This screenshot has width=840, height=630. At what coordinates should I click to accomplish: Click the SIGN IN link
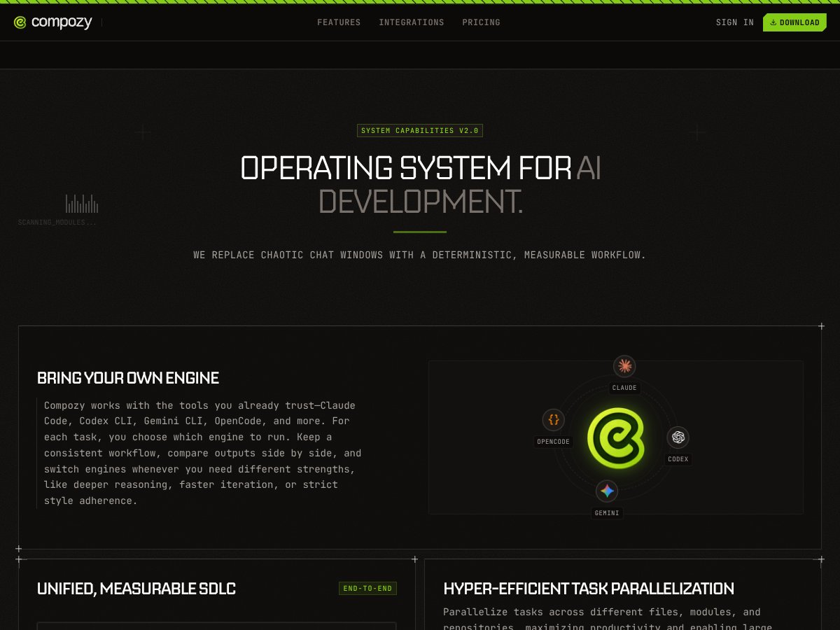pyautogui.click(x=734, y=22)
